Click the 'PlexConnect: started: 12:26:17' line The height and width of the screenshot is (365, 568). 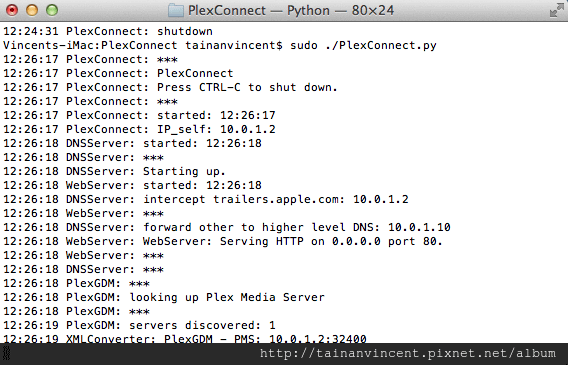[x=139, y=115]
